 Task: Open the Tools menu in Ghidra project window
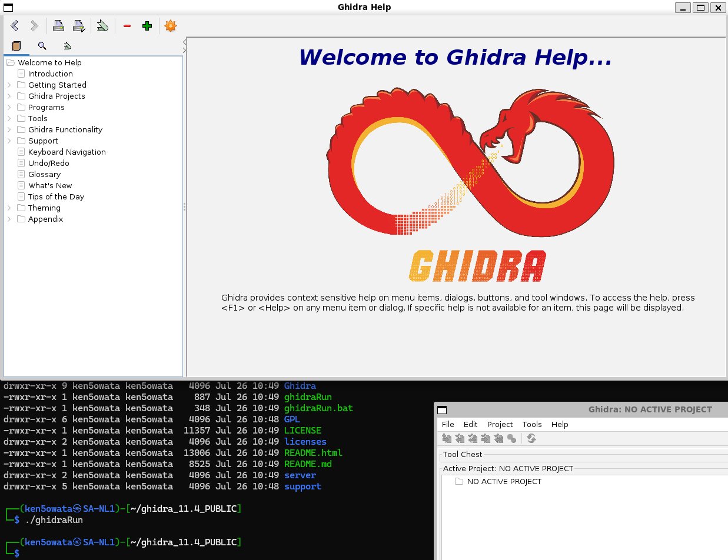[x=532, y=424]
